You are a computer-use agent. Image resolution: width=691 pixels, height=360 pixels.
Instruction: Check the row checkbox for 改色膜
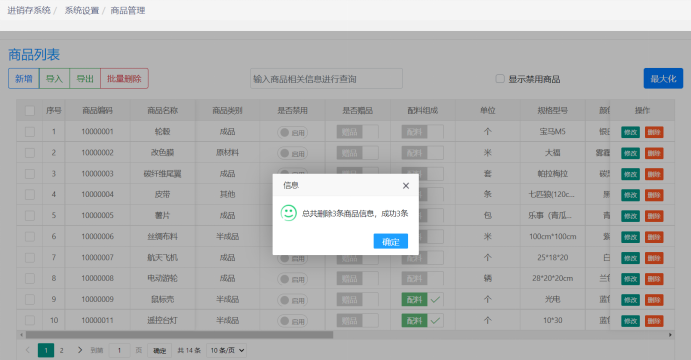pyautogui.click(x=30, y=153)
